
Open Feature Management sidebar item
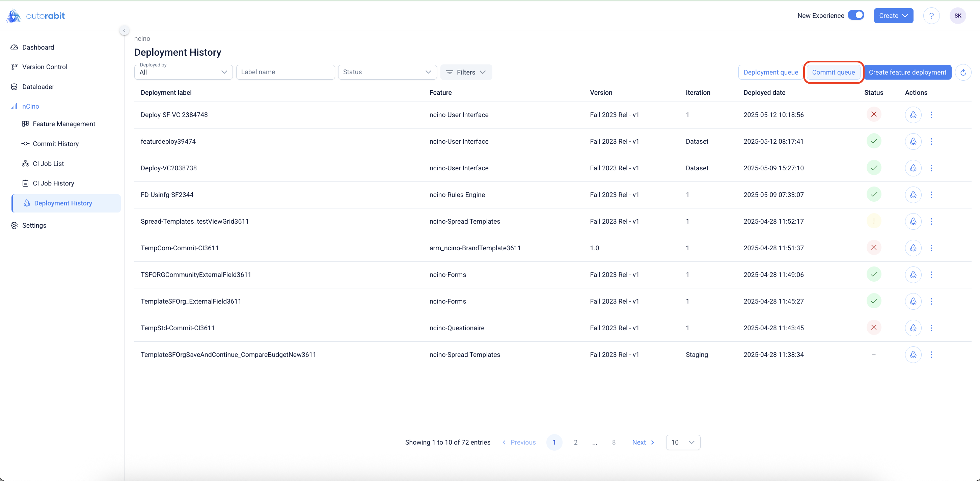pos(63,124)
